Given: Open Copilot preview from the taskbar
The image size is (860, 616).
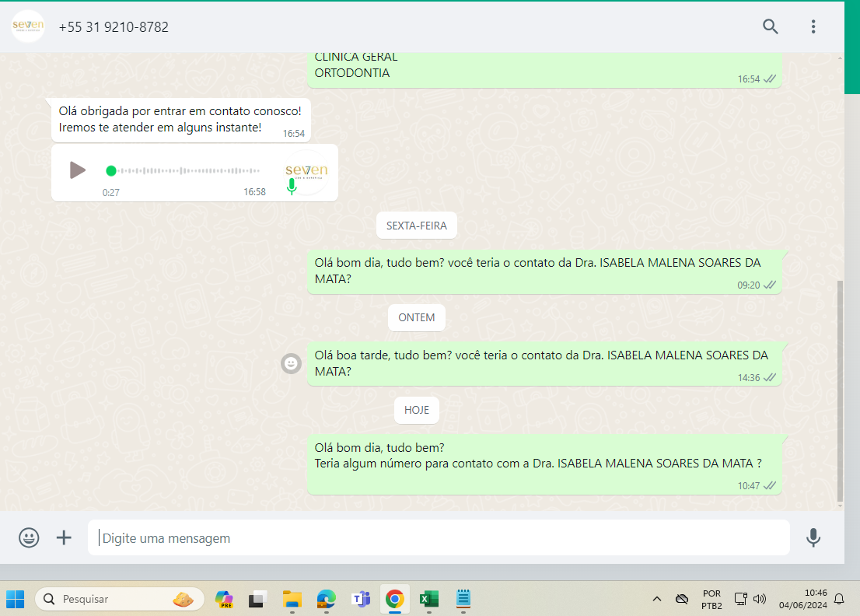Looking at the screenshot, I should pos(224,599).
